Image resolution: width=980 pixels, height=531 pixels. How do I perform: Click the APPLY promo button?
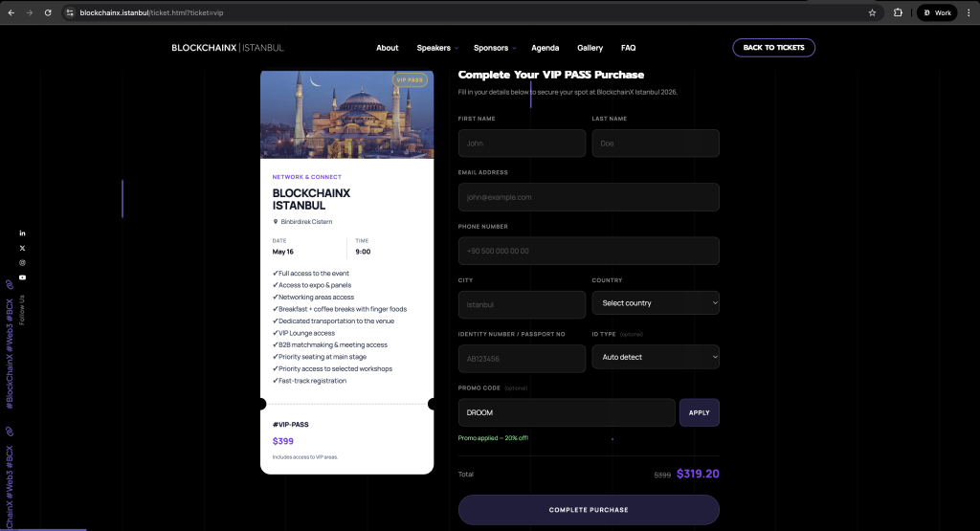click(700, 412)
